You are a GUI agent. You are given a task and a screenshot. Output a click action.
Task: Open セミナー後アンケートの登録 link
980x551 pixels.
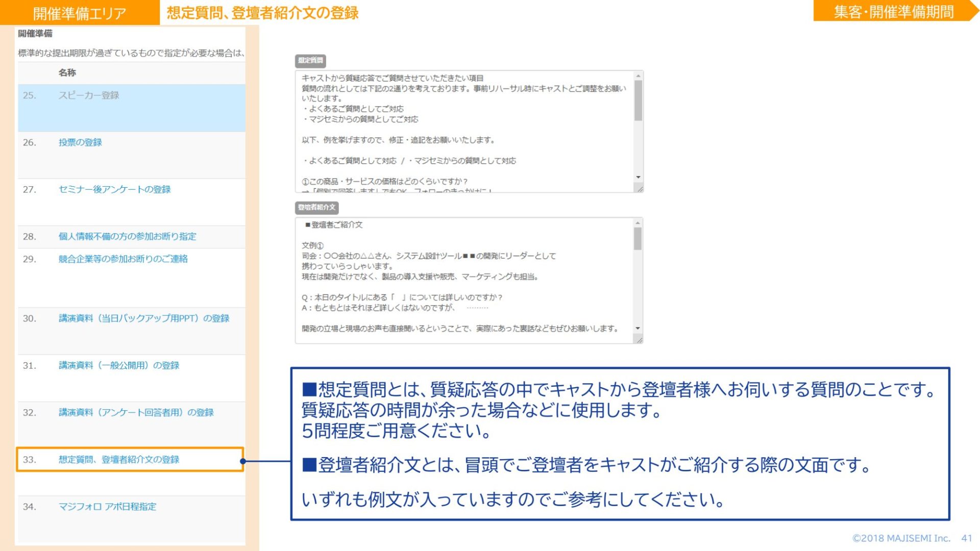click(114, 189)
